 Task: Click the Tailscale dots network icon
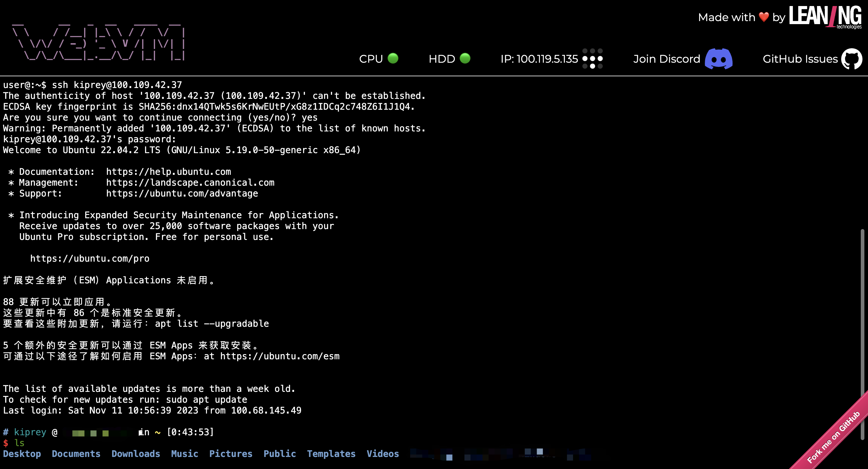(x=592, y=58)
